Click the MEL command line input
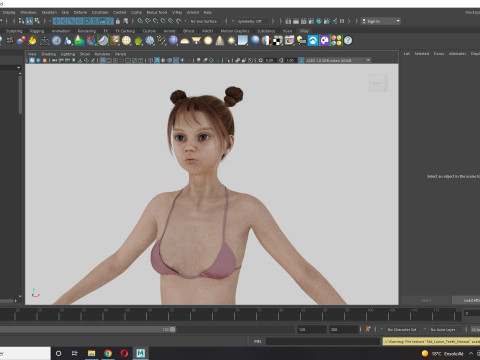The height and width of the screenshot is (360, 480). pyautogui.click(x=323, y=341)
